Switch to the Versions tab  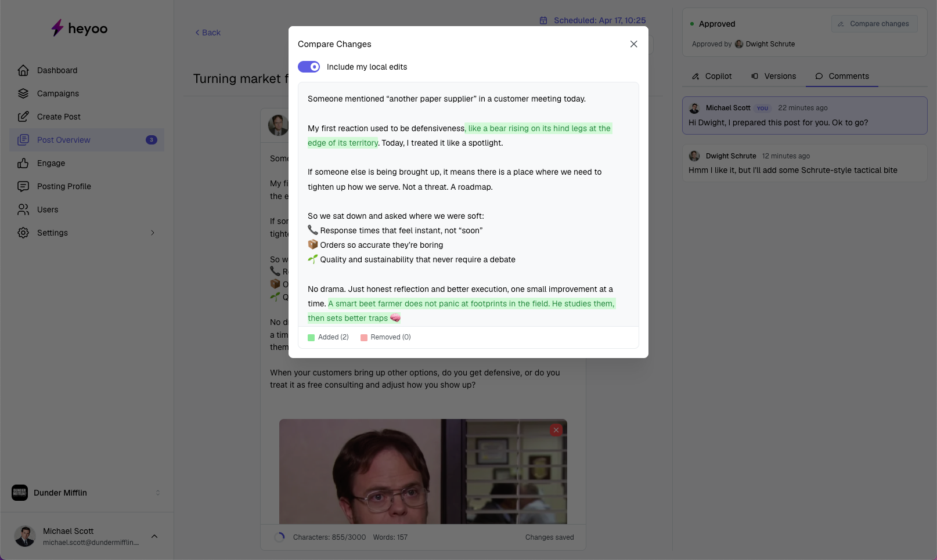774,76
